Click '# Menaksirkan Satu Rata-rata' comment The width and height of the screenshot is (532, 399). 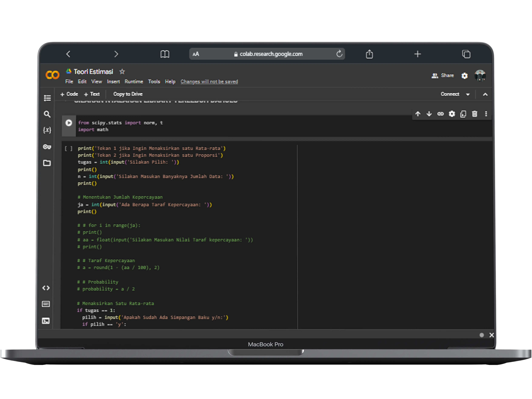(115, 304)
